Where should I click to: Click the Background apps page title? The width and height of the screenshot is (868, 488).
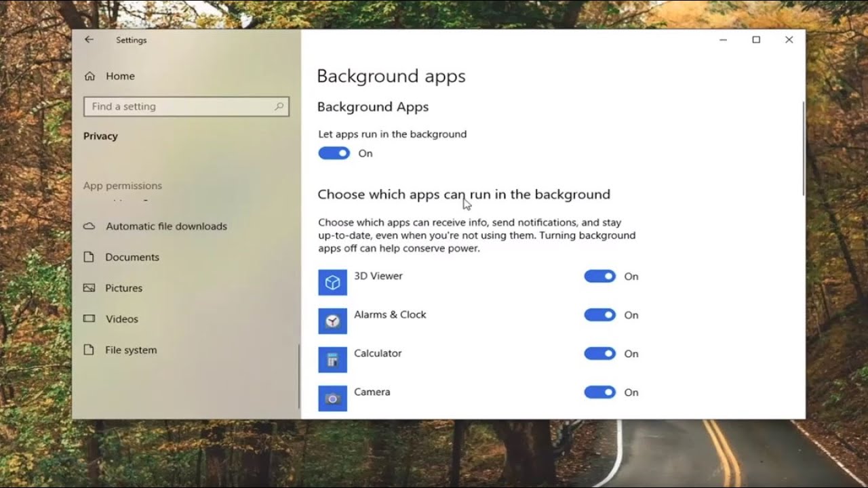click(x=391, y=77)
